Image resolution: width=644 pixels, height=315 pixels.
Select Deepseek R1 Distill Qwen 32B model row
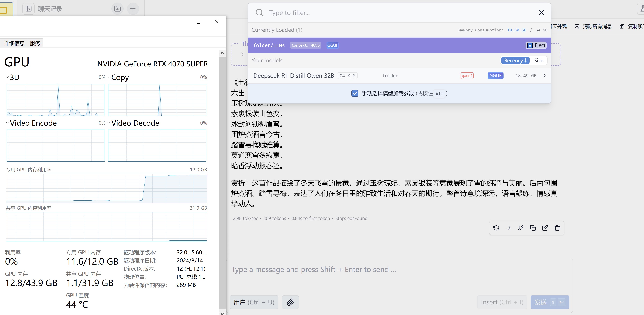[x=399, y=75]
